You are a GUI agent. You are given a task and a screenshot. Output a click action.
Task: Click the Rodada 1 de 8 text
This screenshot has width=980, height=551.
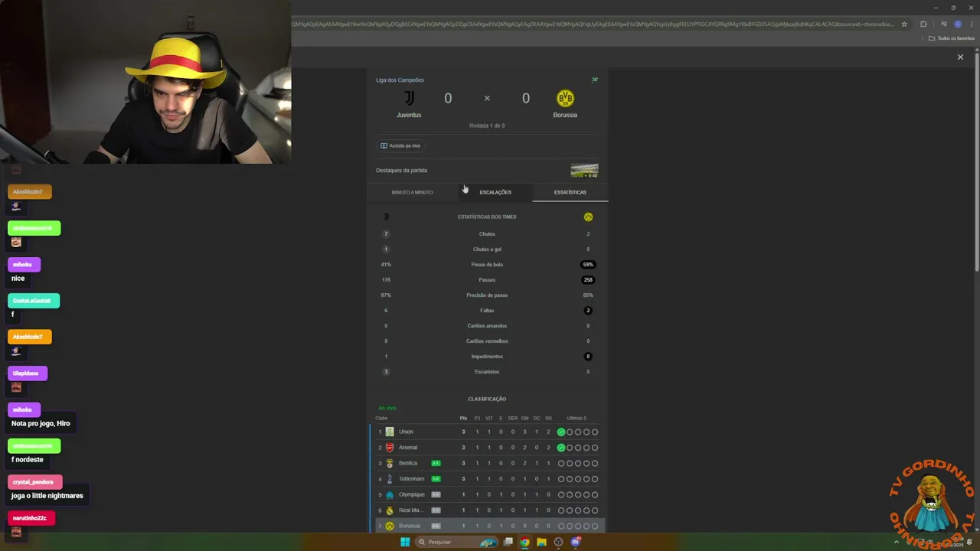pos(487,126)
